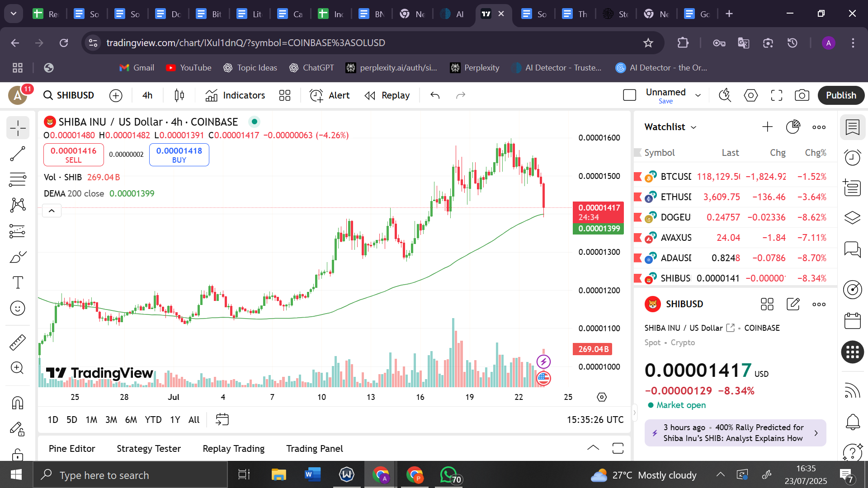This screenshot has height=488, width=868.
Task: Expand the Watchlist dropdown
Action: [693, 127]
